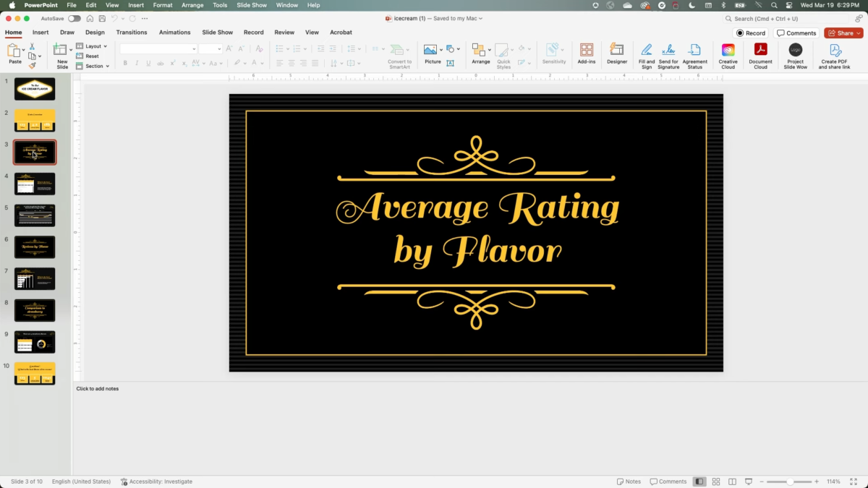
Task: Toggle Normal view button in status bar
Action: 699,481
